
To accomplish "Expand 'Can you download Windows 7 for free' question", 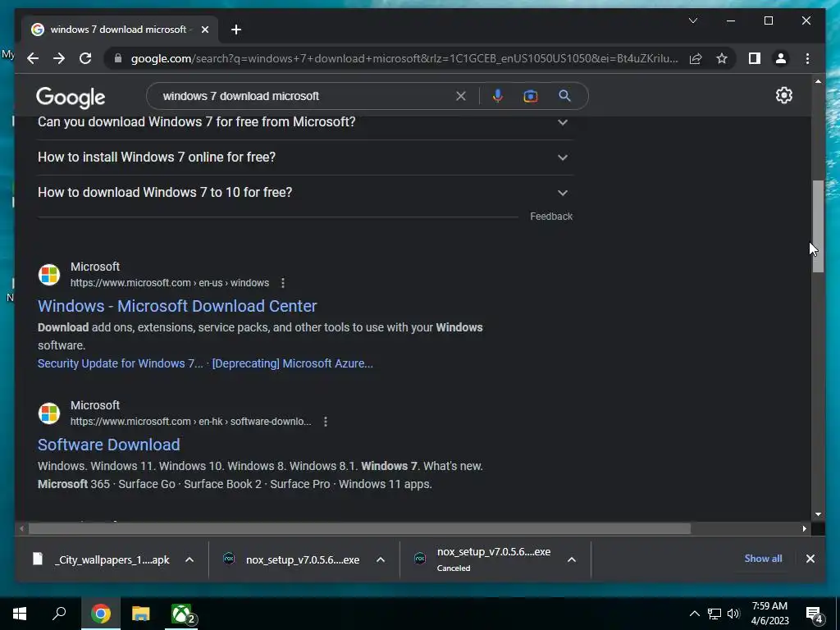I will coord(305,122).
